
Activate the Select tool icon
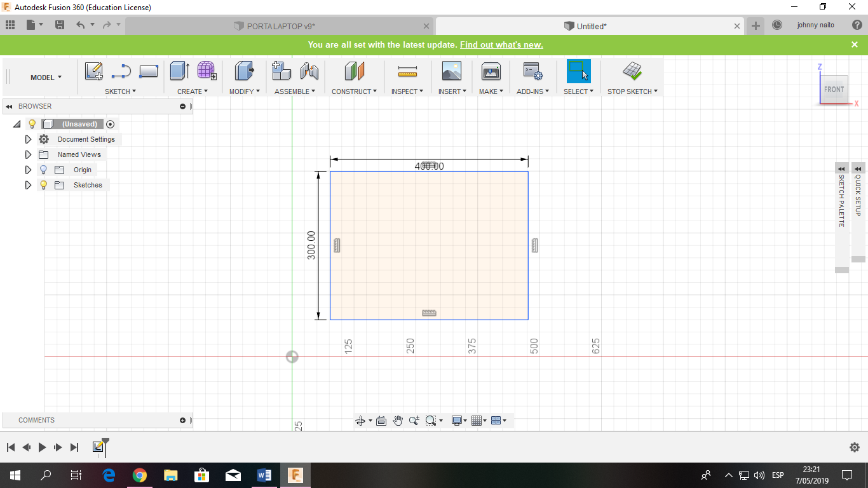tap(578, 71)
